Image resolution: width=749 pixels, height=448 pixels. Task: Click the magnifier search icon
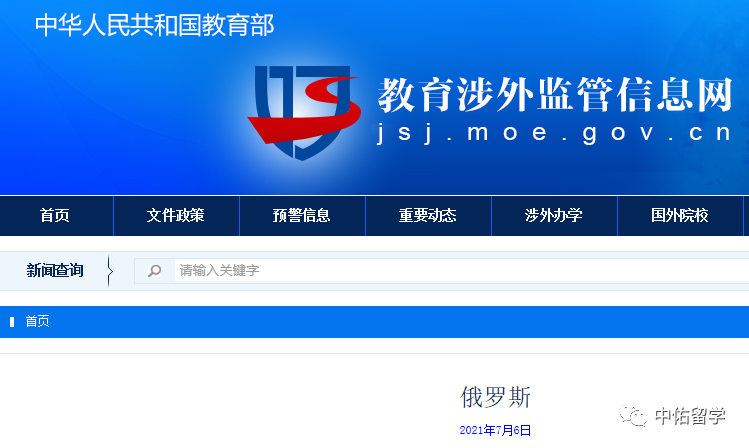(154, 271)
